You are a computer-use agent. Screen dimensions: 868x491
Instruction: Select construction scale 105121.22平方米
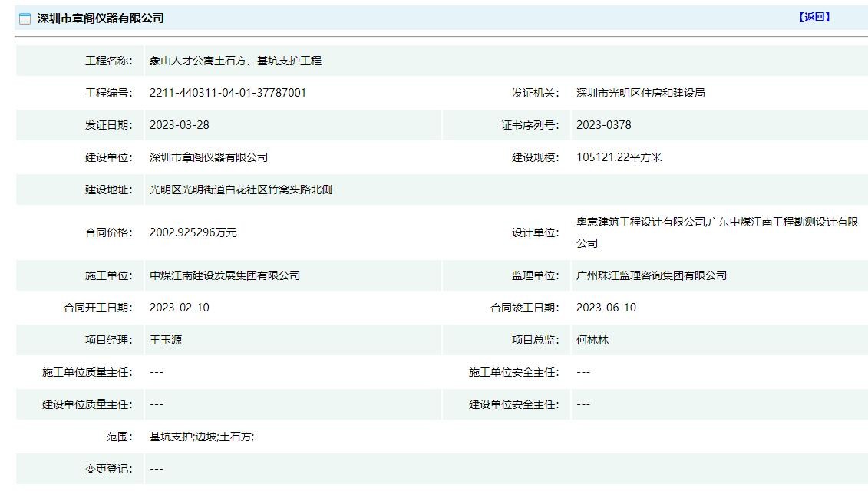[x=619, y=157]
